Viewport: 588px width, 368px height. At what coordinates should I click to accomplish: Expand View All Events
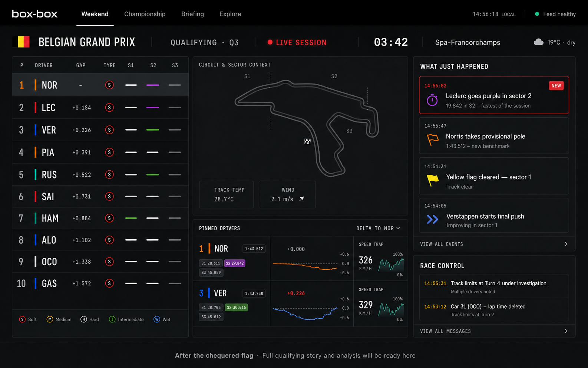point(494,244)
